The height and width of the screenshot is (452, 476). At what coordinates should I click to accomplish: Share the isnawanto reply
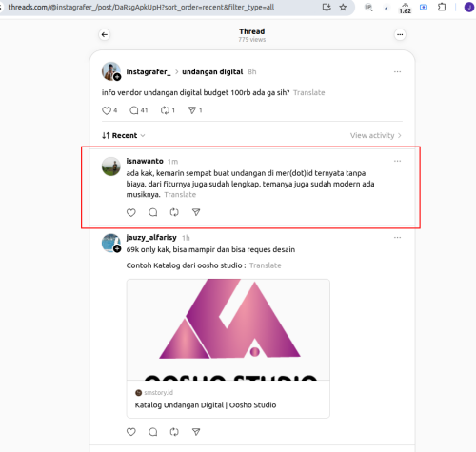coord(196,212)
